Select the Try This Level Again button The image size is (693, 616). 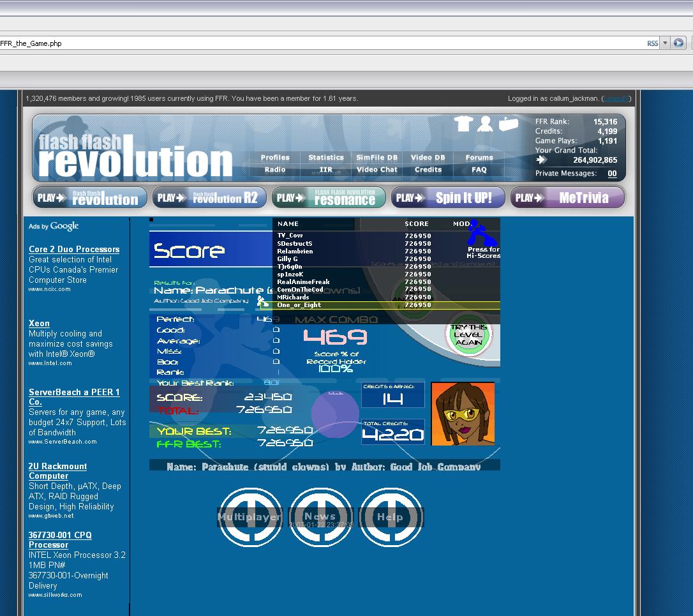point(468,334)
